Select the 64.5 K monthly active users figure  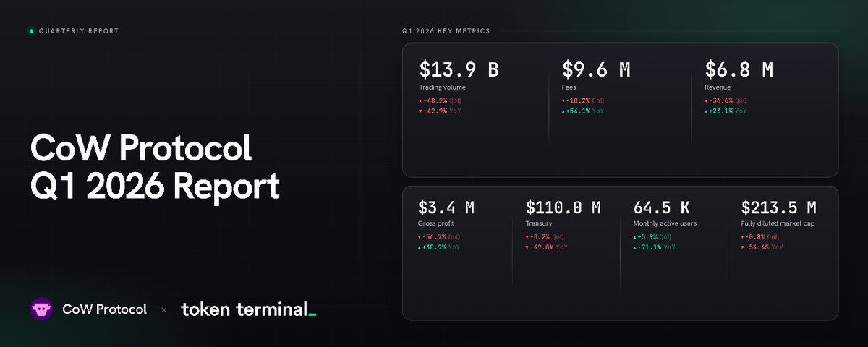(665, 208)
